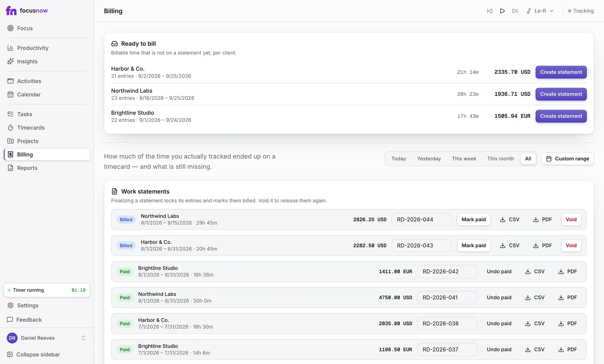Collapse the sidebar
Viewport: 604px width, 364px height.
(47, 355)
